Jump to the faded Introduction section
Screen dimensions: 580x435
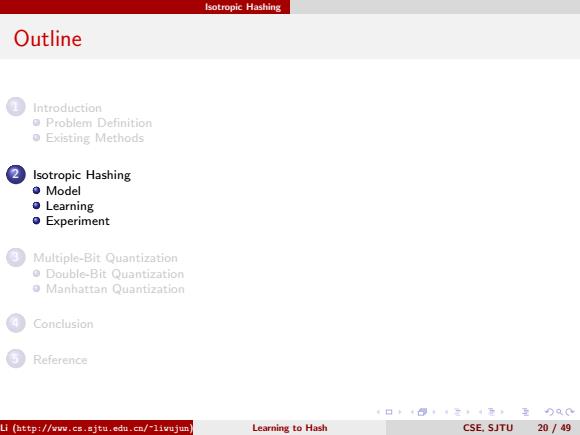pyautogui.click(x=67, y=108)
